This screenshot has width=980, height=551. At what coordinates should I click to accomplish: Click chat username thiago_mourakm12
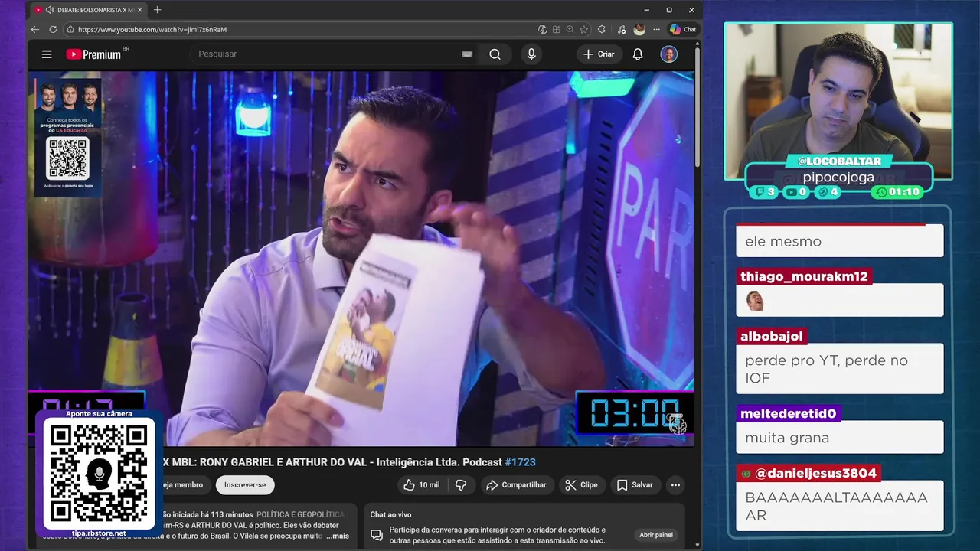coord(804,277)
